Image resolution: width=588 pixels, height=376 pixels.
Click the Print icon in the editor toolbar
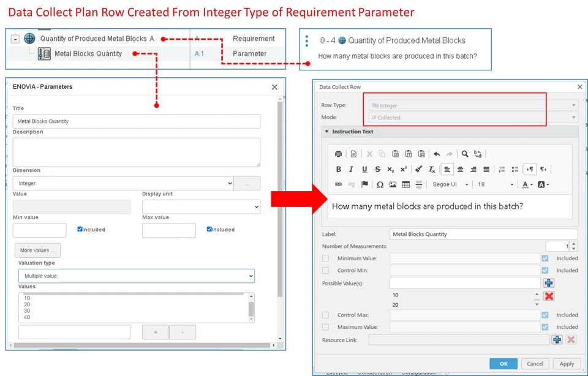[338, 154]
